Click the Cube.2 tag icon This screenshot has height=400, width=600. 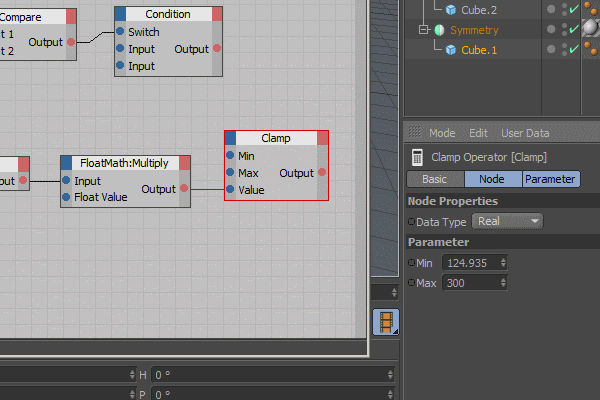(x=591, y=8)
